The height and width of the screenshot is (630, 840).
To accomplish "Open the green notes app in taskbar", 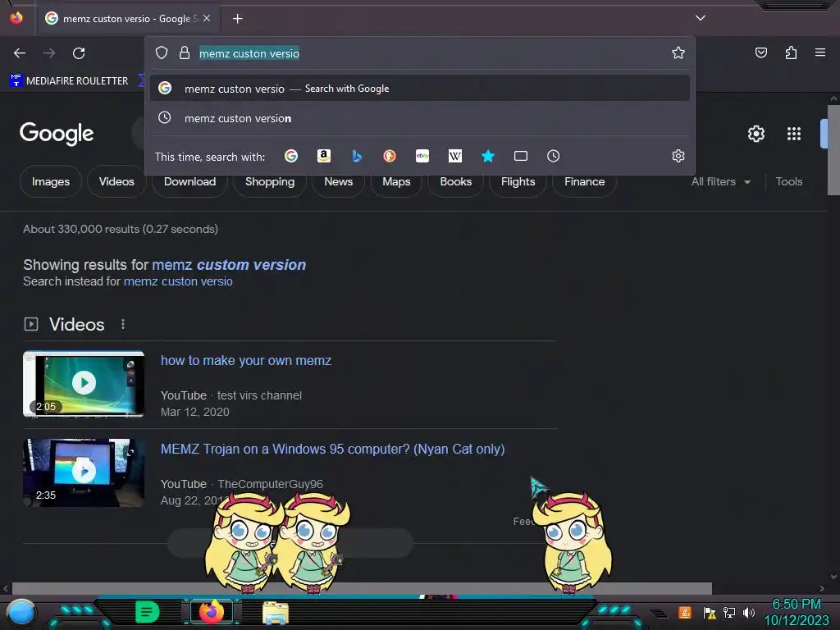I will click(x=148, y=612).
